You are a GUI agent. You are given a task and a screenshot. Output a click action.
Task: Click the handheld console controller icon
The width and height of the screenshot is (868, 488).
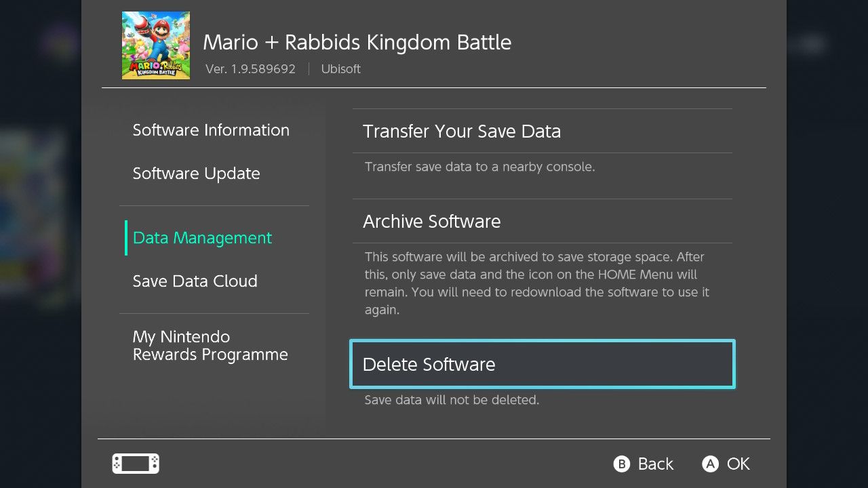pos(136,464)
